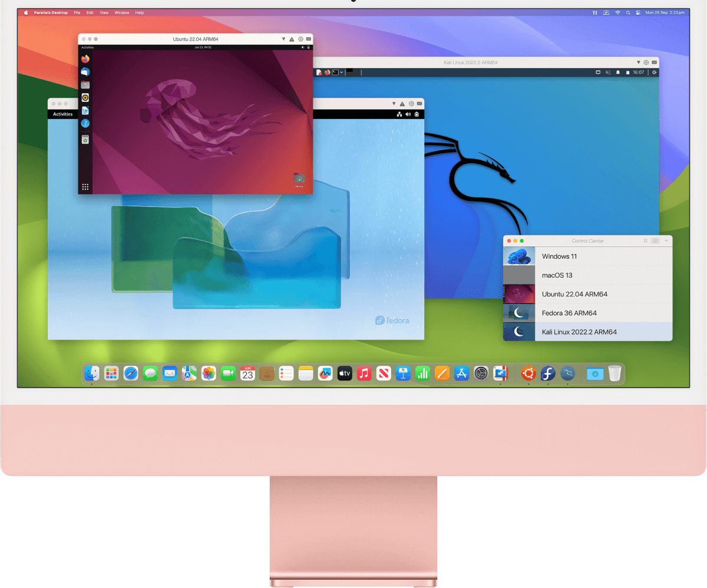The width and height of the screenshot is (707, 588).
Task: Expand the dropdown arrow in Kali window titlebar
Action: (638, 62)
